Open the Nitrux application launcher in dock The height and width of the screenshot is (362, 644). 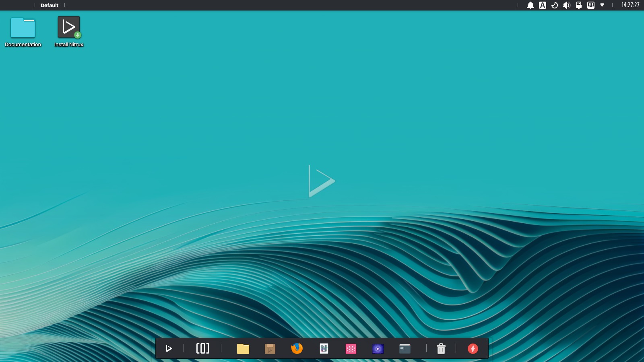click(x=169, y=348)
